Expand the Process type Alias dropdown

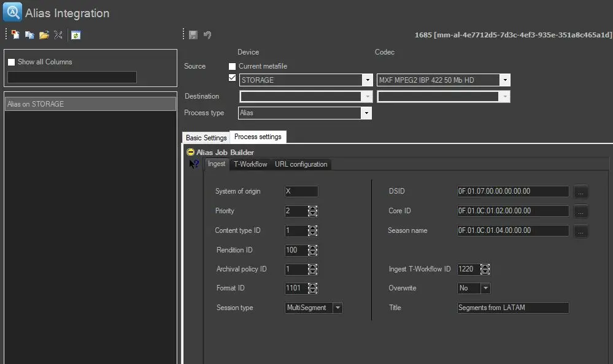coord(366,113)
